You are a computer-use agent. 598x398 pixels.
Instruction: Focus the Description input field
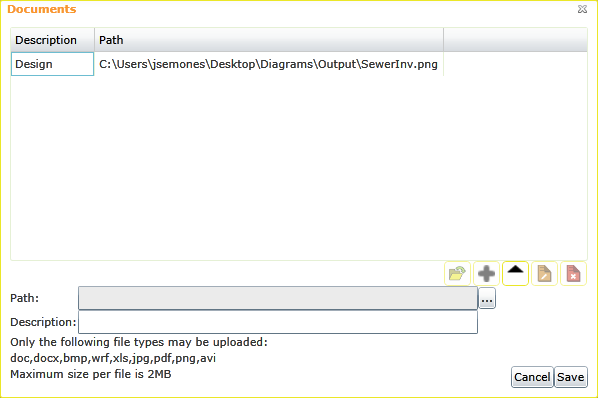[x=278, y=322]
